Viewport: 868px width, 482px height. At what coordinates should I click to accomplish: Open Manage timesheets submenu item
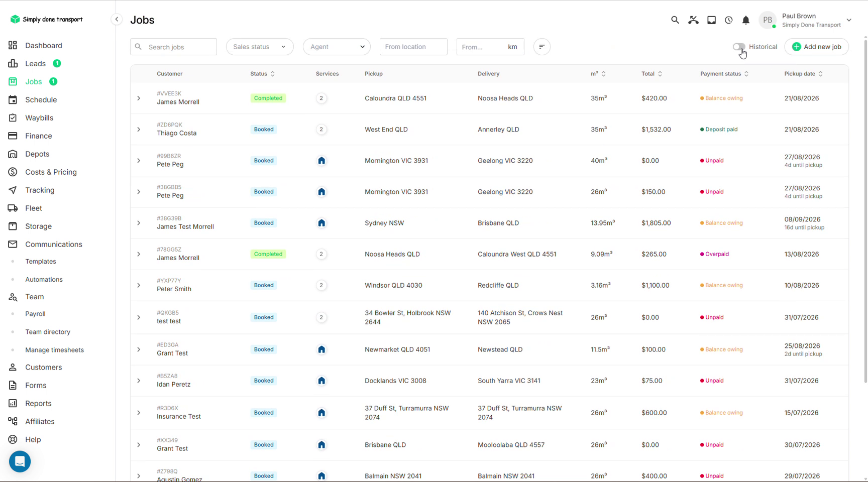(x=54, y=350)
